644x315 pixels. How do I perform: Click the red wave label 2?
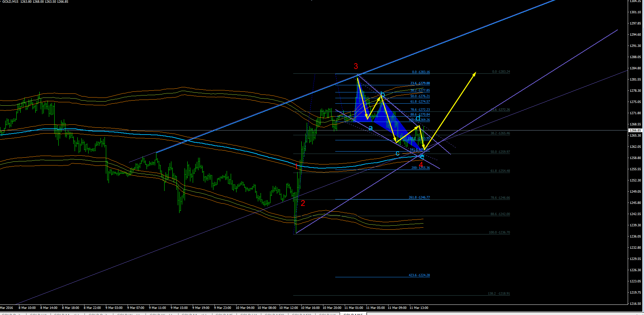click(x=303, y=203)
